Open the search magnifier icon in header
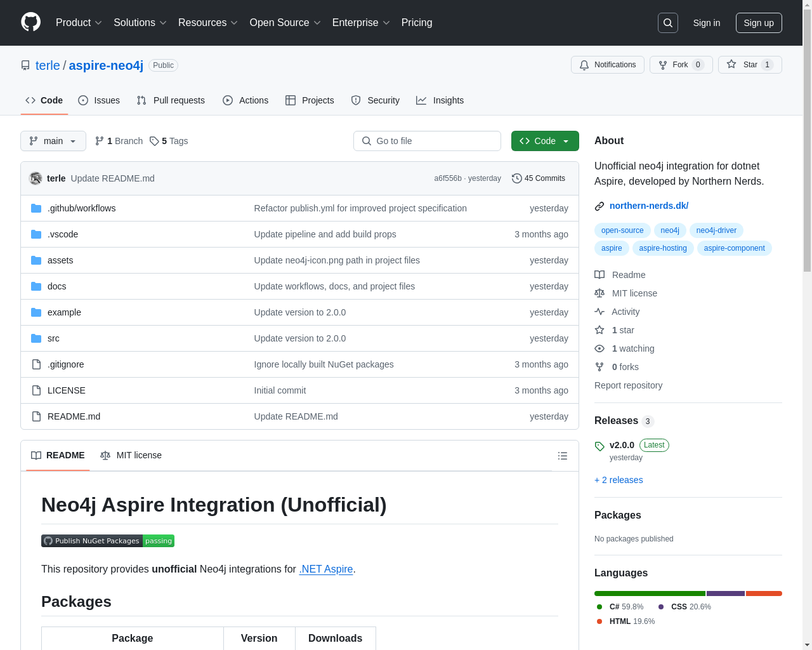812x650 pixels. point(668,23)
